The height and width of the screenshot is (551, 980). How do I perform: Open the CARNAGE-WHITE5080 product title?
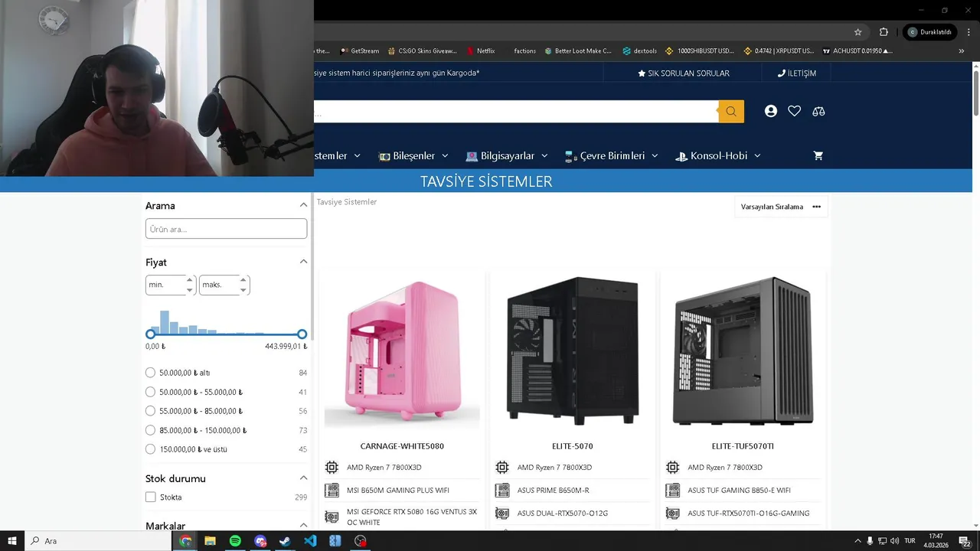(402, 446)
